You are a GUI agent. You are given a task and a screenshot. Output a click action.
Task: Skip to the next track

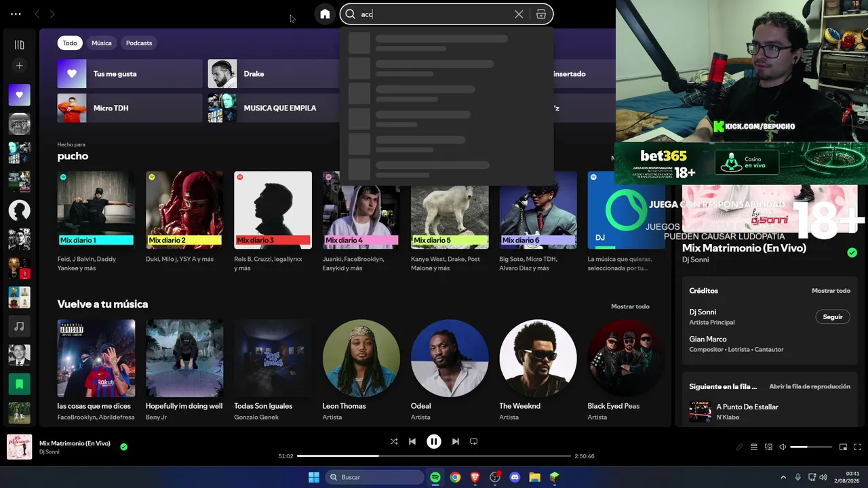pyautogui.click(x=456, y=441)
